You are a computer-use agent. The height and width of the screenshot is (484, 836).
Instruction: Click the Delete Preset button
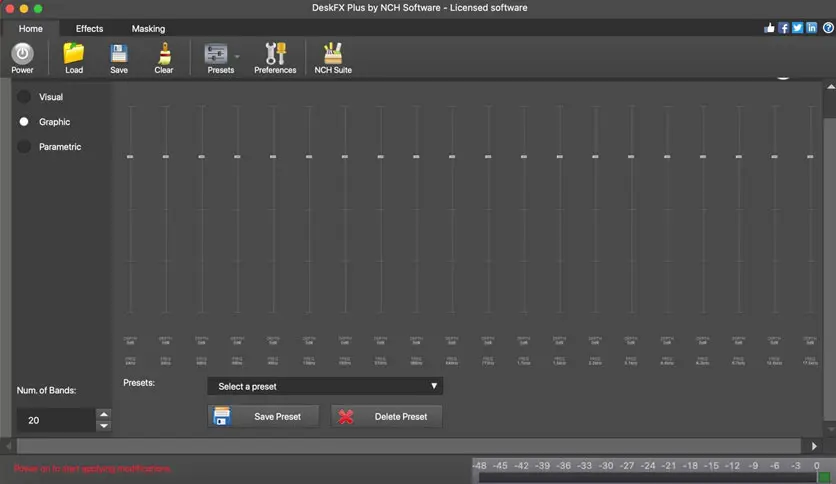tap(386, 416)
